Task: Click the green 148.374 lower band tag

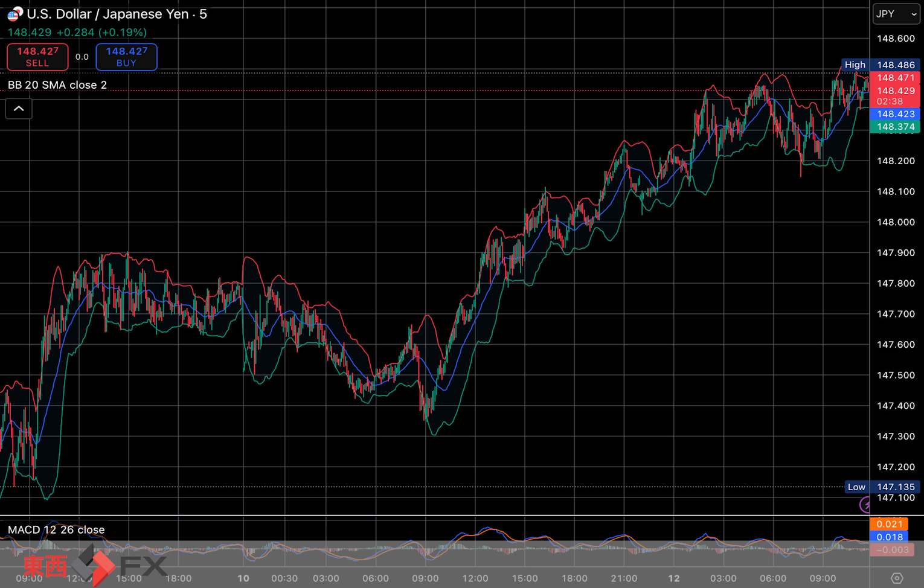Action: coord(895,127)
